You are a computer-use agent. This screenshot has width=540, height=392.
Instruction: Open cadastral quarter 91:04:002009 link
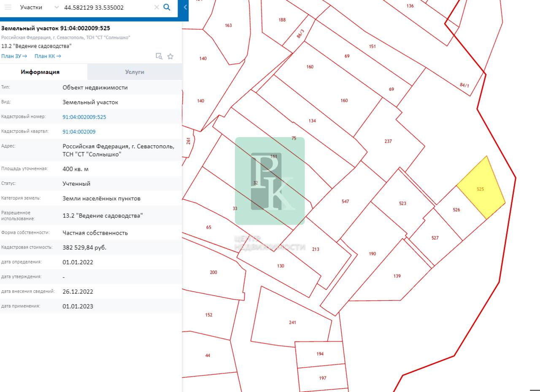click(79, 132)
